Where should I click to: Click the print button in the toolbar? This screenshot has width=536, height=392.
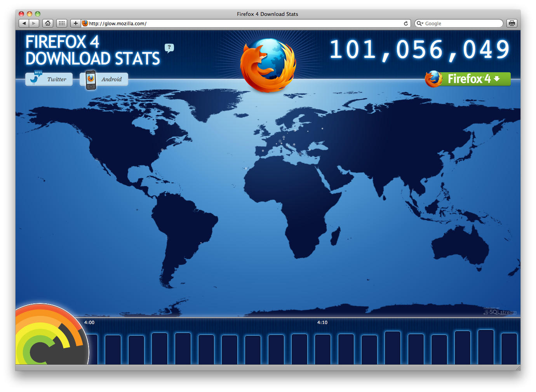tap(512, 23)
